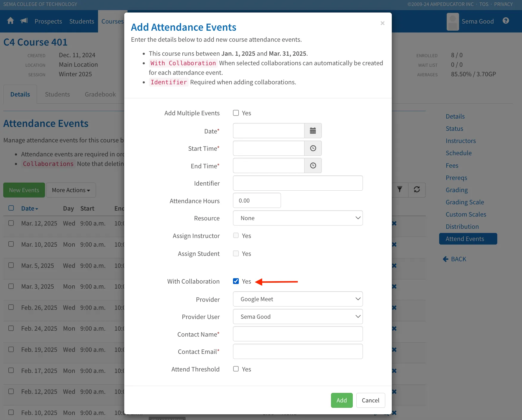Open the Resource dropdown
The width and height of the screenshot is (522, 420).
[298, 218]
